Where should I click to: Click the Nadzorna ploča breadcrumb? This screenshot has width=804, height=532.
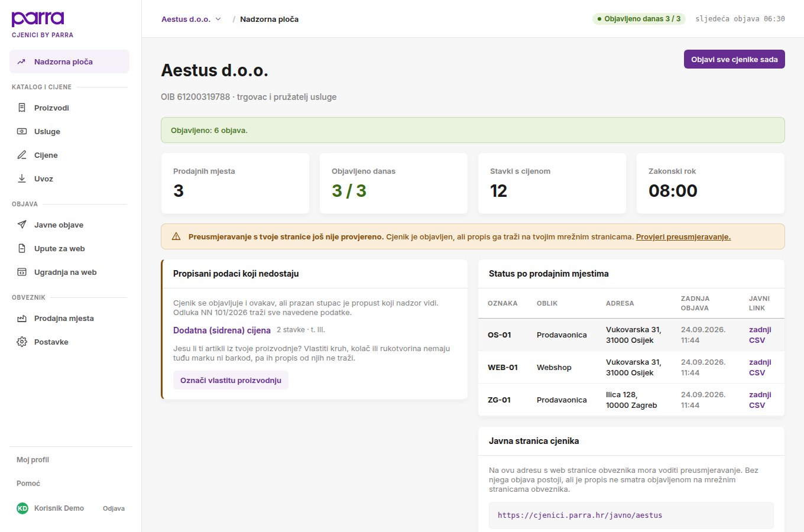(269, 19)
